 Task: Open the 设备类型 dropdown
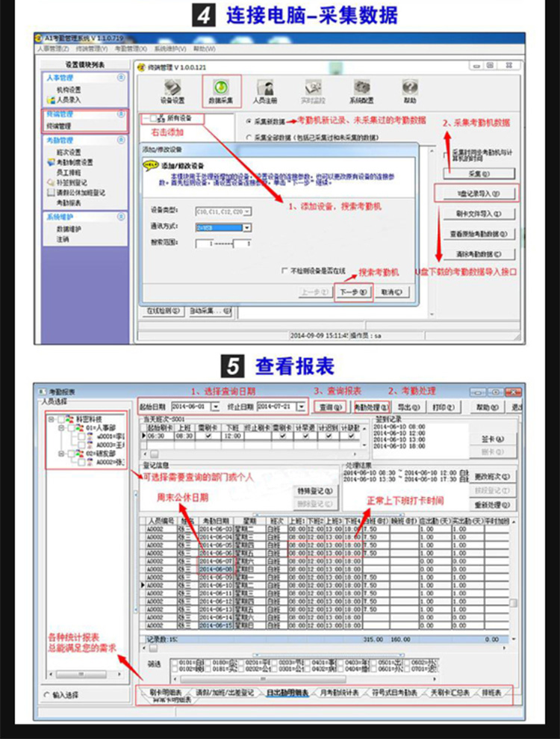pyautogui.click(x=247, y=211)
